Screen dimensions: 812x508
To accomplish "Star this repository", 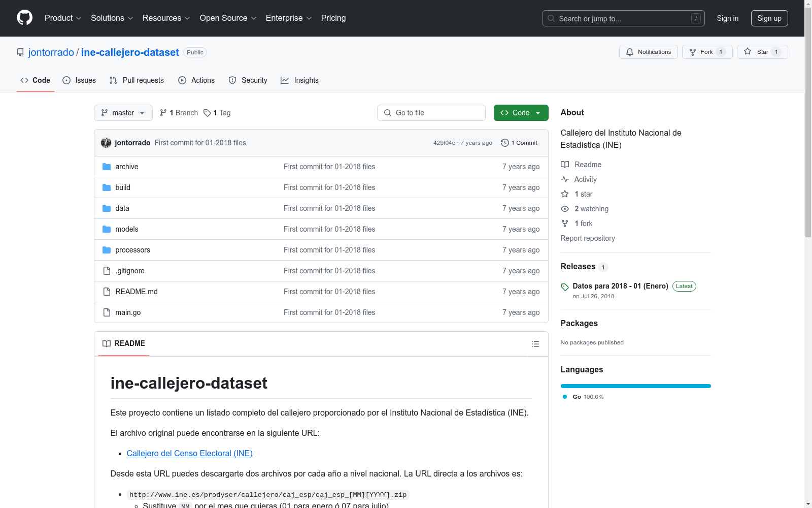I will (762, 52).
